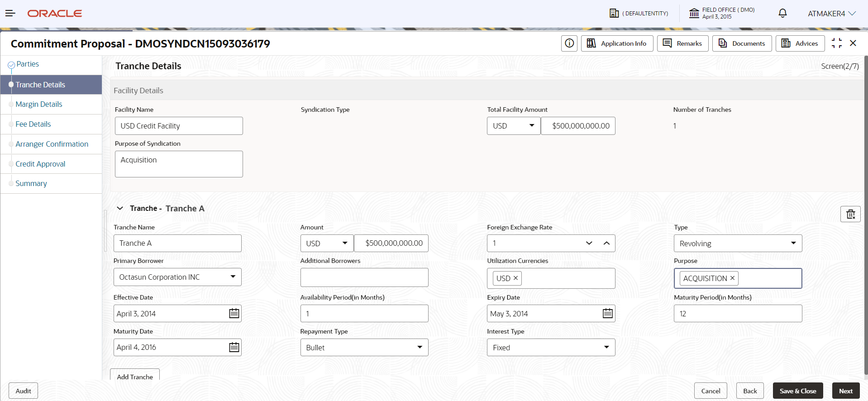Go to the Credit Approval step
Screen dimensions: 868x401
point(40,164)
